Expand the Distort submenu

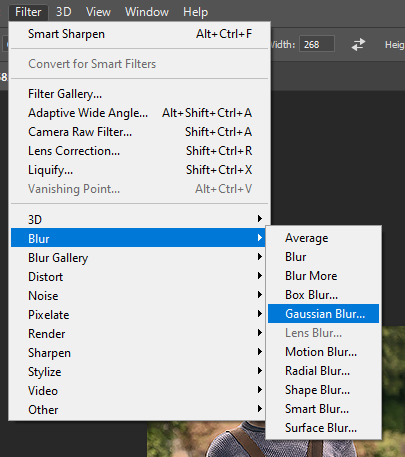click(138, 276)
